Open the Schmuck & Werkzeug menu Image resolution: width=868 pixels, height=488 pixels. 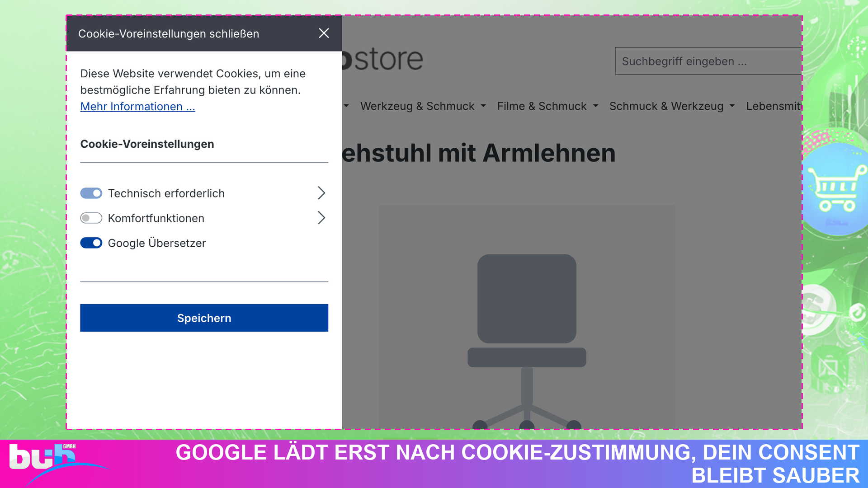pyautogui.click(x=666, y=106)
